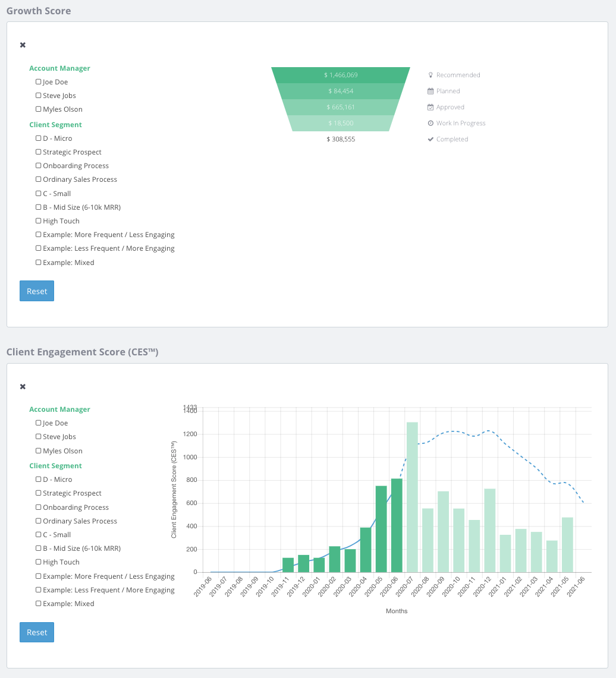Viewport: 616px width, 678px height.
Task: Check Steve Jobs in the Growth Score filters
Action: tap(39, 96)
